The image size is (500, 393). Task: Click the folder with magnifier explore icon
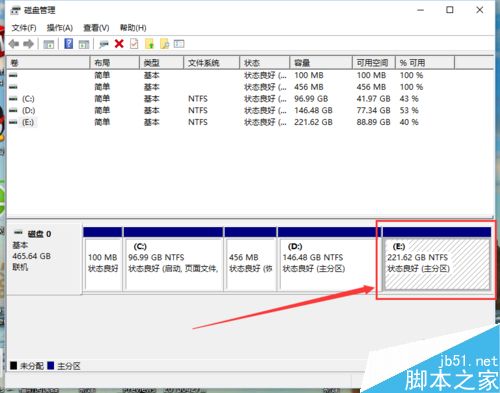165,44
